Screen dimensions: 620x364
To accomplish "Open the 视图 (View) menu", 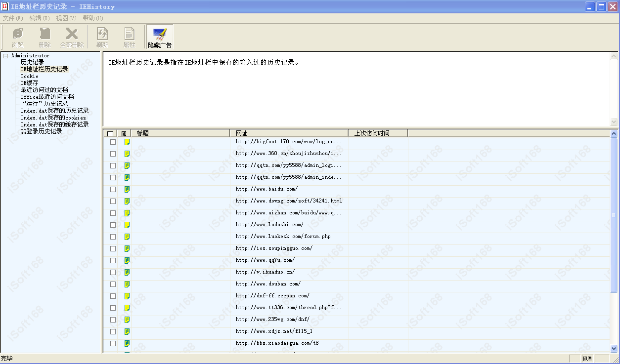I will point(66,18).
